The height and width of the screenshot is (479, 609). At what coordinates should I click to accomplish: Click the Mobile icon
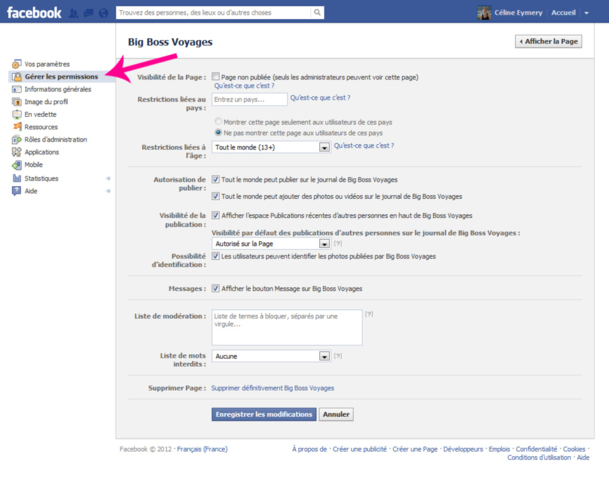click(17, 165)
